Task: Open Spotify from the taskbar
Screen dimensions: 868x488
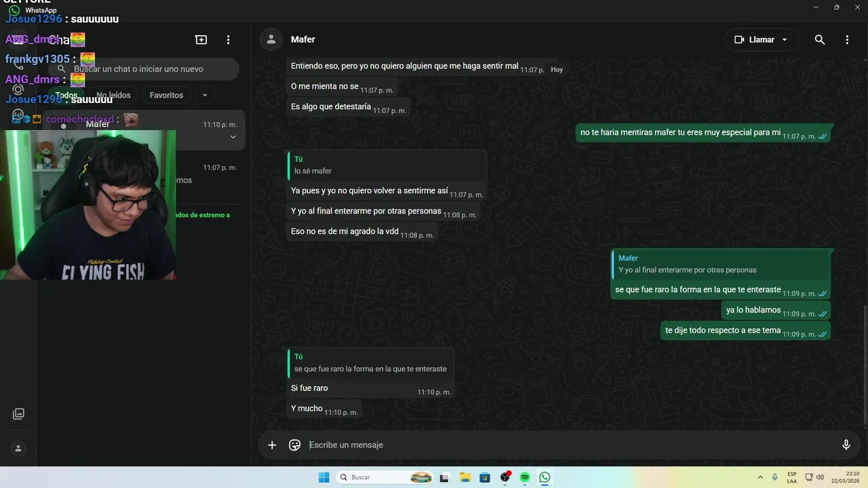Action: 525,477
